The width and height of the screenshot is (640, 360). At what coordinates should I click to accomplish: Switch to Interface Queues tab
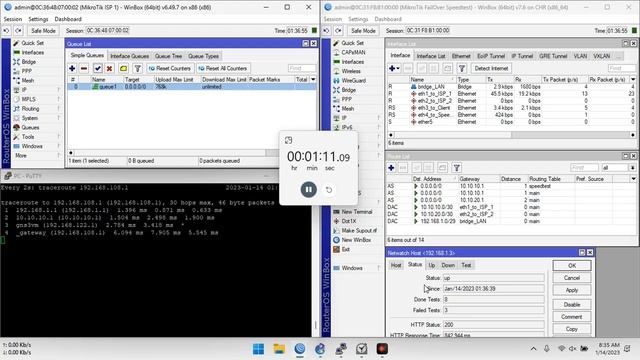tap(129, 56)
